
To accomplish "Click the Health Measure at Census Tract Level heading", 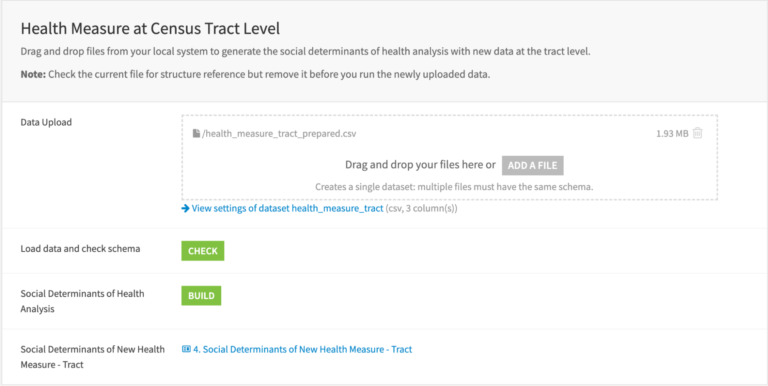I will [150, 29].
